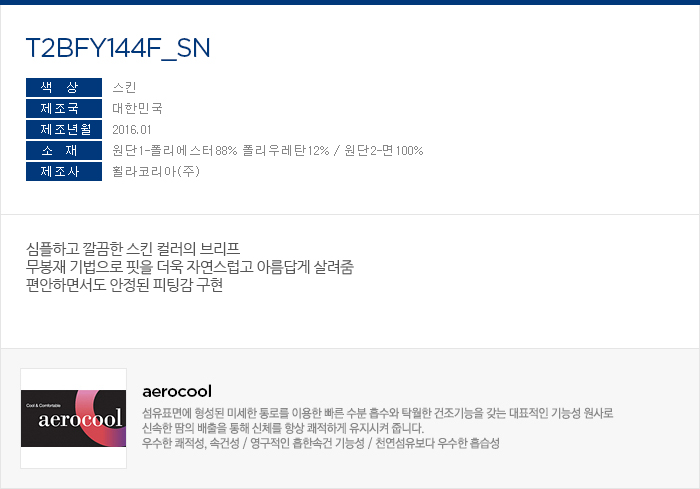Screen dimensions: 700x489
Task: Click the bold aerocool title text
Action: point(177,391)
